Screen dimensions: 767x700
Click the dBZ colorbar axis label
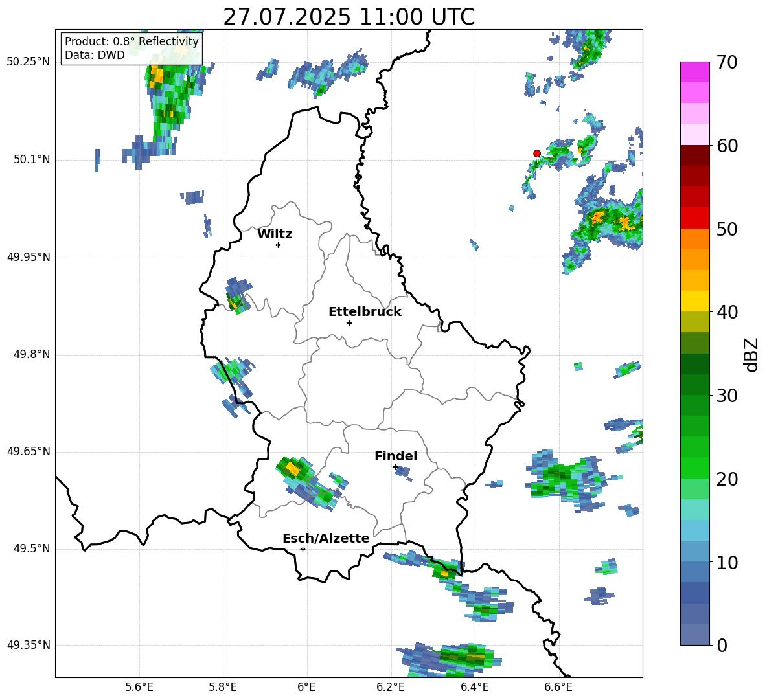point(751,354)
